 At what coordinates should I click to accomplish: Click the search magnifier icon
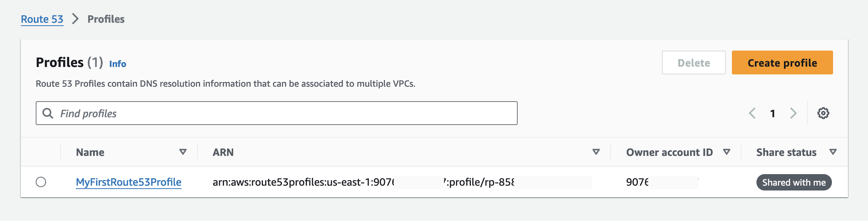tap(48, 113)
